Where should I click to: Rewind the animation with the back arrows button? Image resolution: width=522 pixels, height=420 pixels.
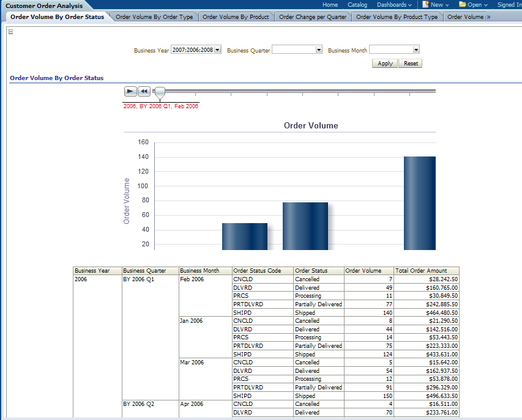point(144,91)
